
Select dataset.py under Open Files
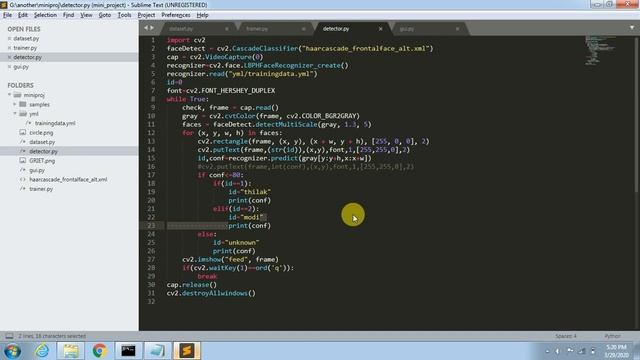point(26,38)
